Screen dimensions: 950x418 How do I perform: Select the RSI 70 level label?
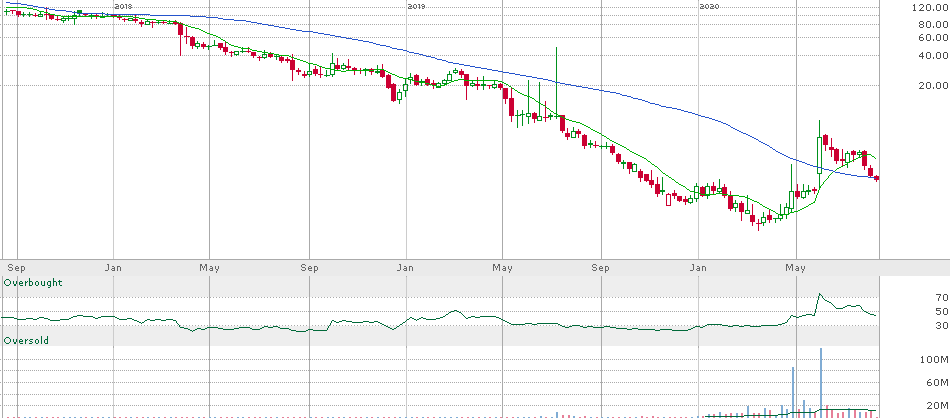click(941, 297)
